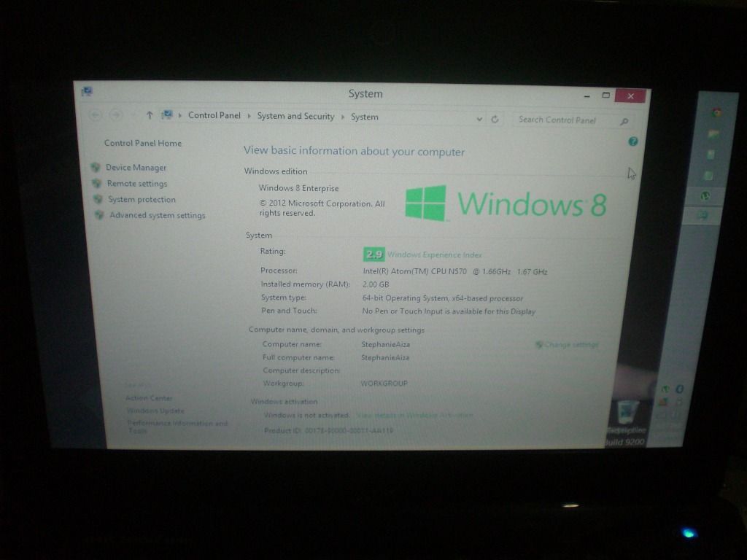This screenshot has width=747, height=560.
Task: Click the '2.00 GB' installed memory value
Action: [376, 284]
